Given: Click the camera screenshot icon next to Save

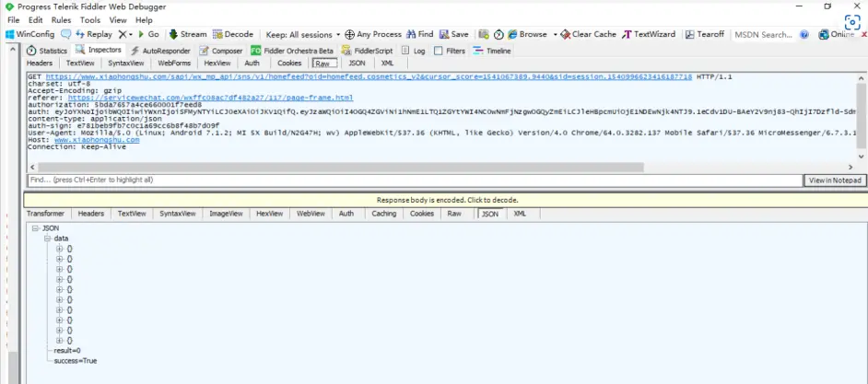Looking at the screenshot, I should (484, 34).
